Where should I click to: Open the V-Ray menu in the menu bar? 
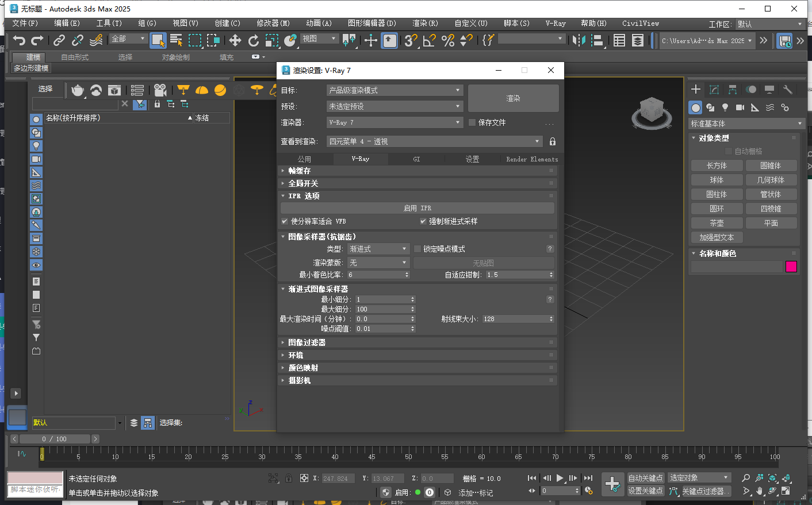[555, 24]
